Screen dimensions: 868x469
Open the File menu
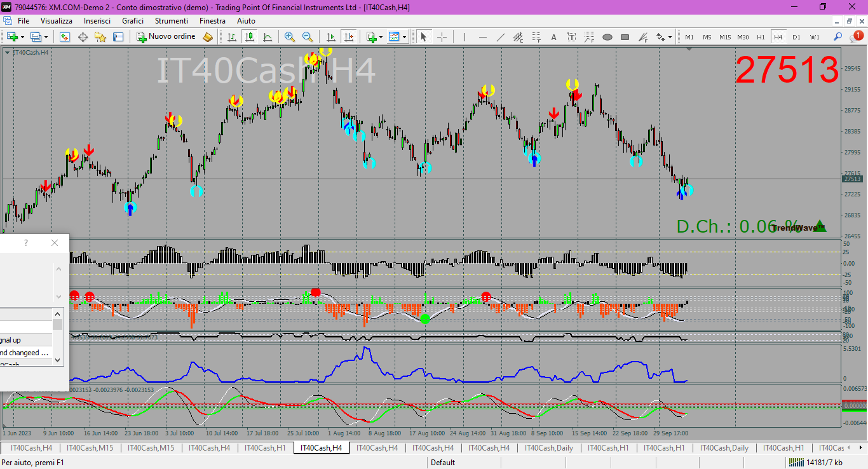(24, 21)
